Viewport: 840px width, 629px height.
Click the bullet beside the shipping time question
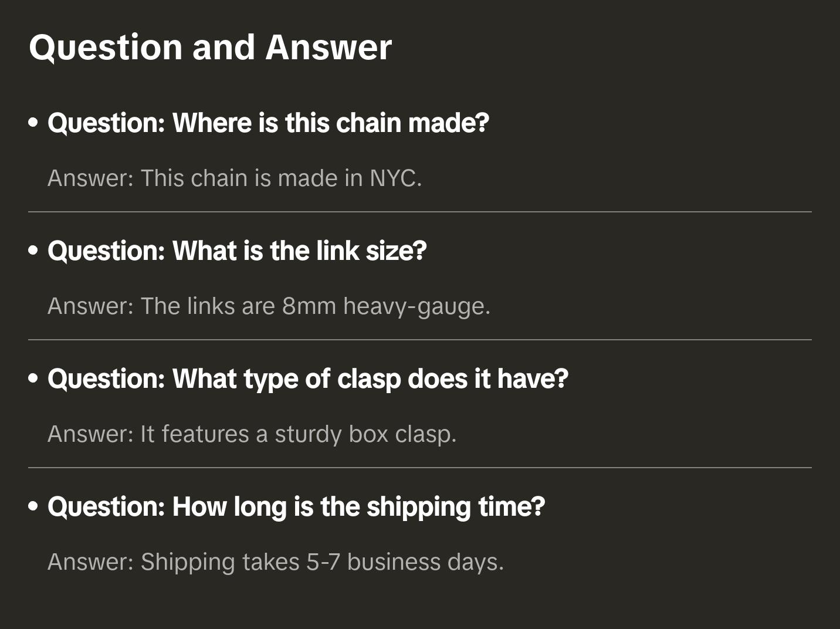click(x=33, y=507)
